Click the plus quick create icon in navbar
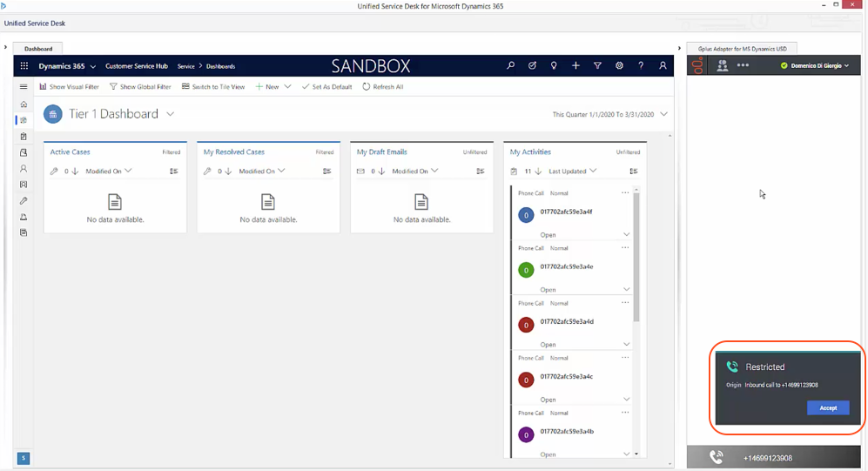This screenshot has height=471, width=868. (575, 65)
